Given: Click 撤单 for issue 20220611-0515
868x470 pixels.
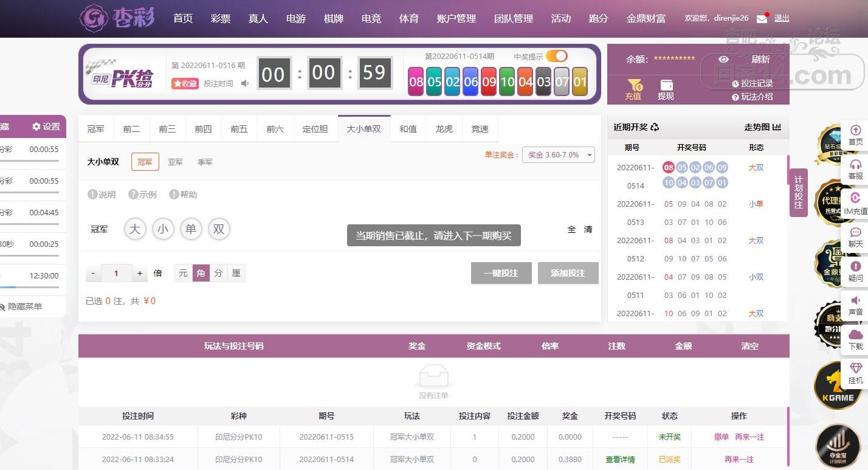Looking at the screenshot, I should tap(722, 437).
